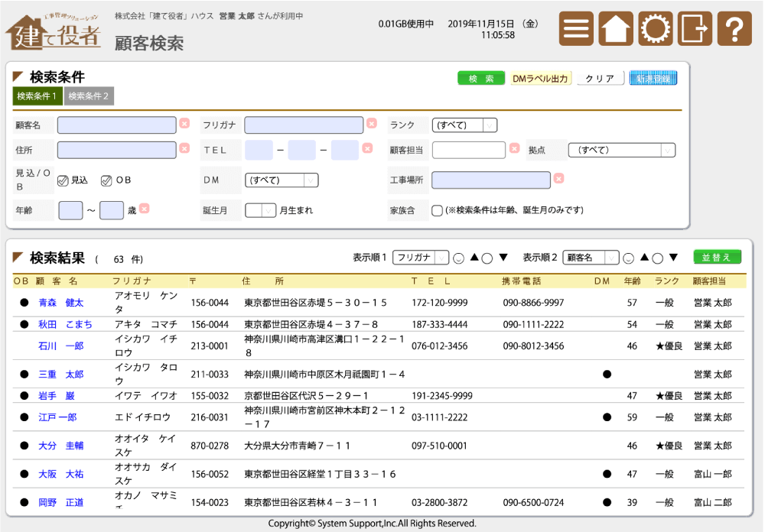Enable the 家族含 checkbox
The image size is (765, 532).
[x=437, y=211]
